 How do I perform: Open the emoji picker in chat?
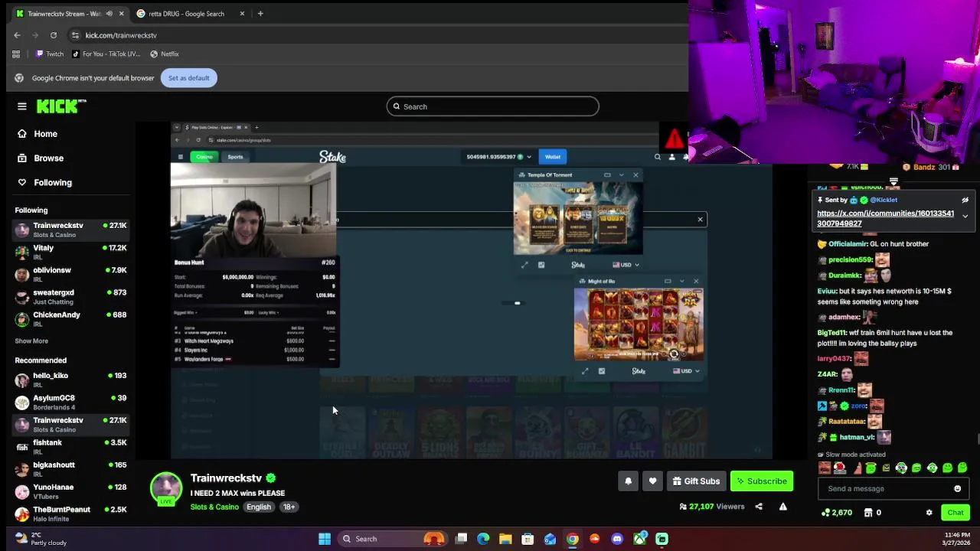point(957,488)
